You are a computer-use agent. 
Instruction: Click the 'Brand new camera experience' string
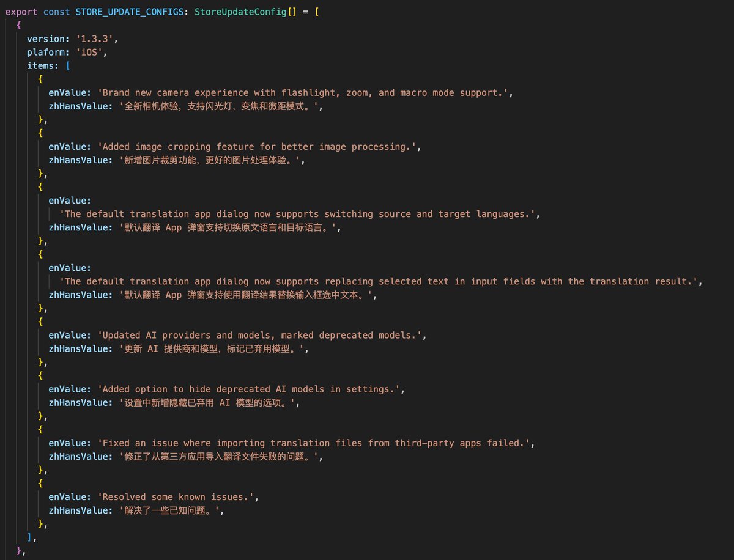coord(303,92)
